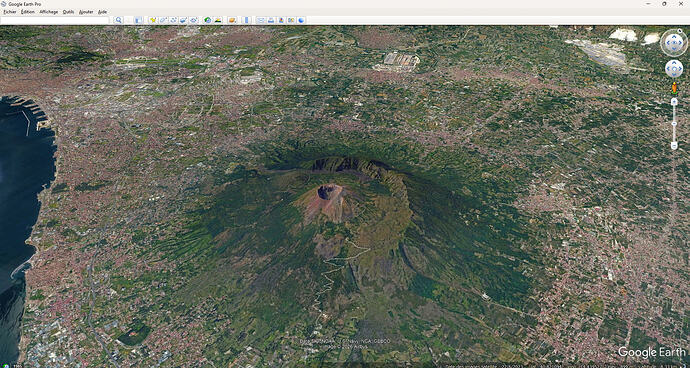Open the Affichage menu
This screenshot has height=368, width=690.
pos(48,12)
